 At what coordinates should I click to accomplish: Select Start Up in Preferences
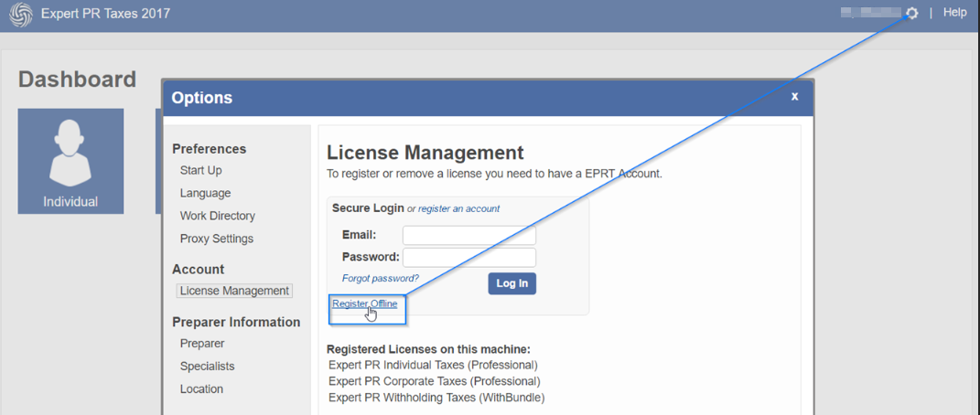point(200,170)
